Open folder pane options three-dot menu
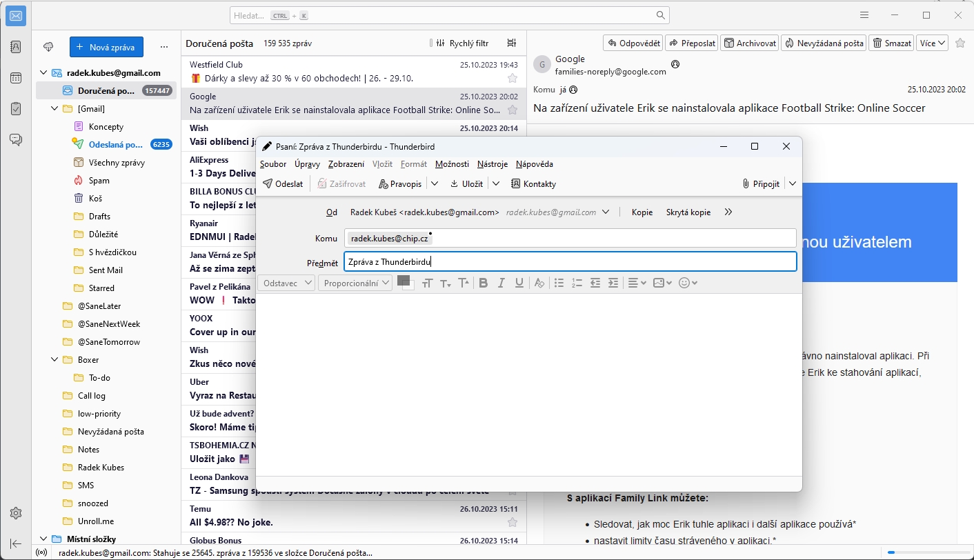The height and width of the screenshot is (560, 974). tap(163, 47)
